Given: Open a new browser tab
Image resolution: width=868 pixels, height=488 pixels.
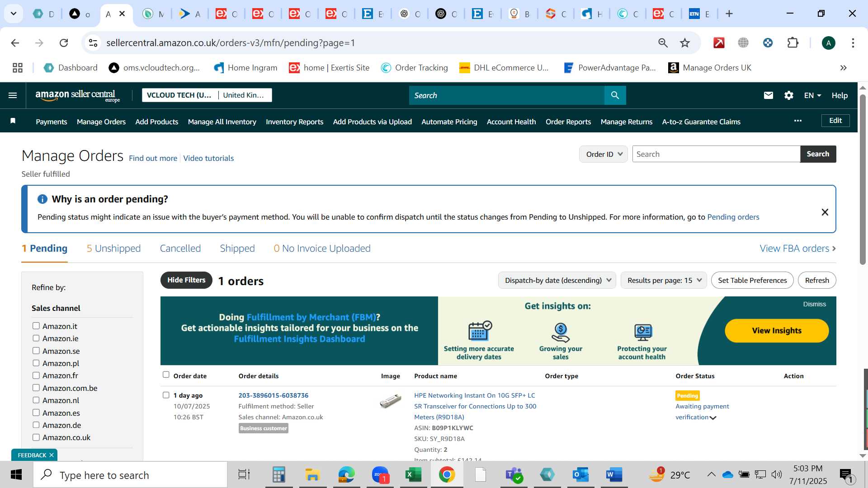Looking at the screenshot, I should coord(729,14).
